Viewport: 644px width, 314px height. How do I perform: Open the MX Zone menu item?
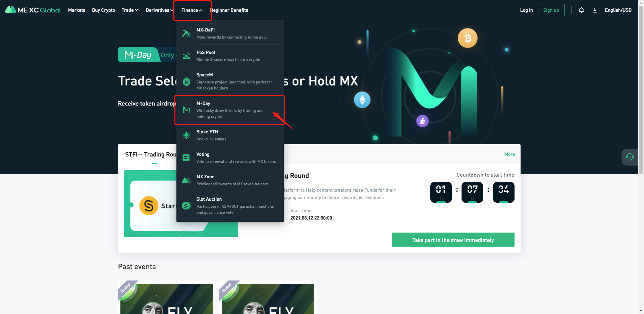pyautogui.click(x=230, y=180)
